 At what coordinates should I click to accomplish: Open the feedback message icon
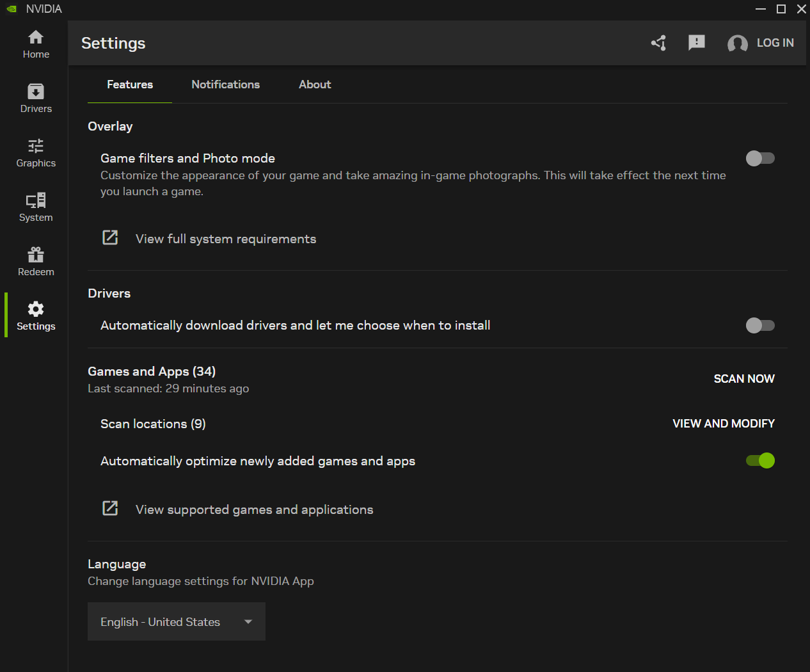click(x=696, y=43)
